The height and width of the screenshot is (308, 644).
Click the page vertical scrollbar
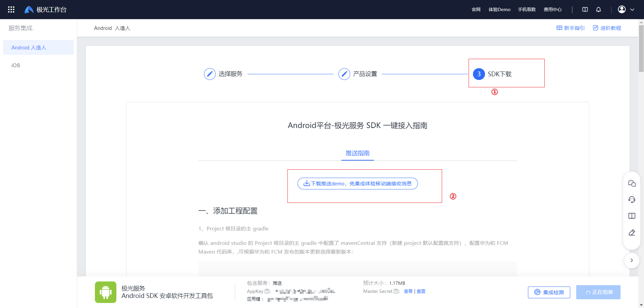pos(641,49)
